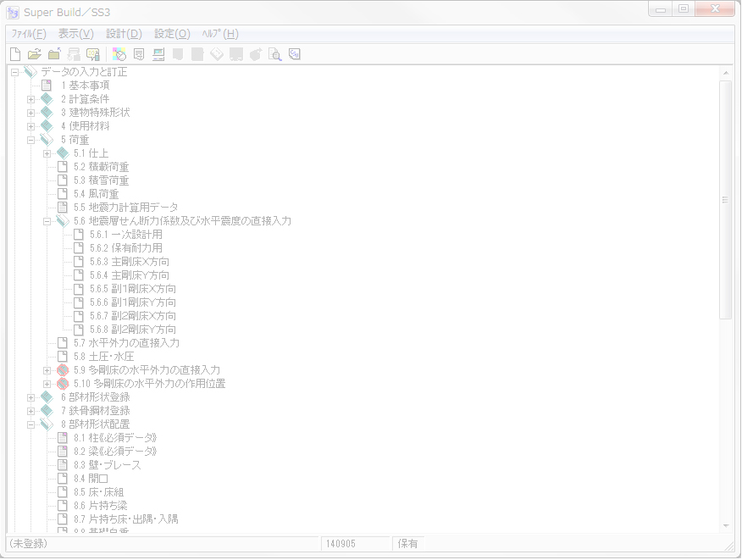Expand the 7 鉄骨鋼材登録 node
Image resolution: width=742 pixels, height=560 pixels.
[x=32, y=410]
